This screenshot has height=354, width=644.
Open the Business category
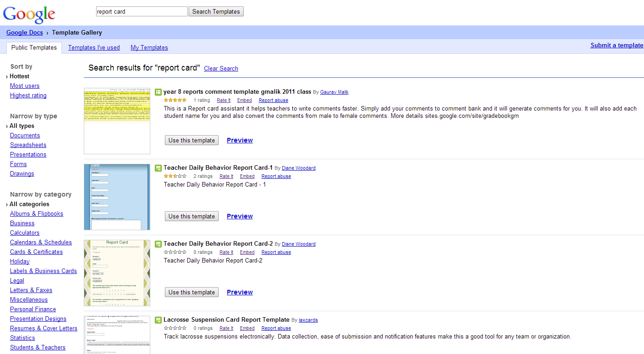click(22, 223)
